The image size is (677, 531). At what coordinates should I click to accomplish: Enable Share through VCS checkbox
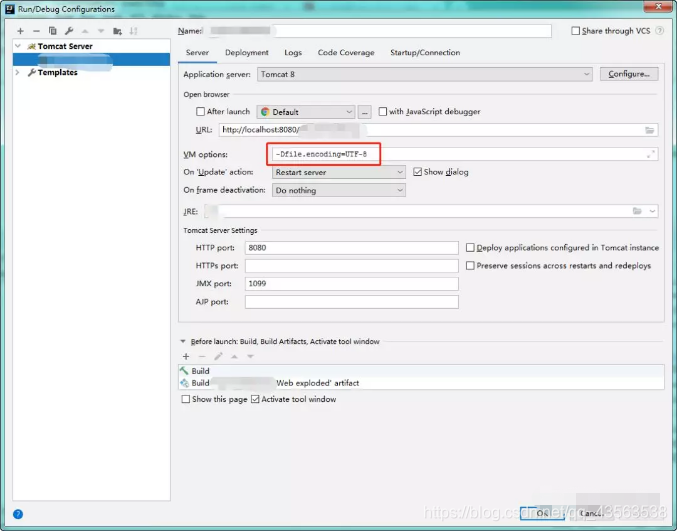tap(576, 31)
